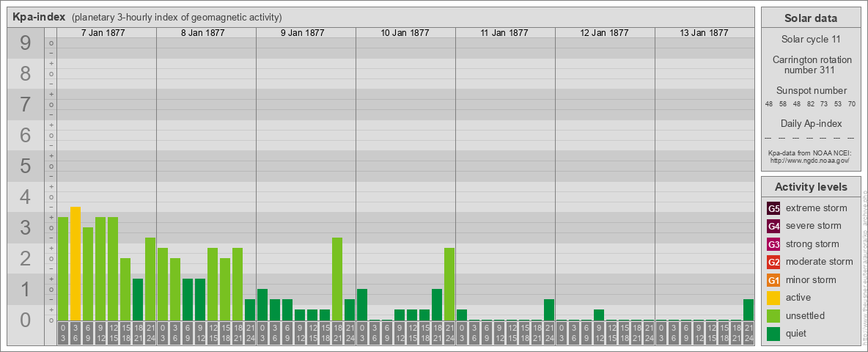Click the quiet legend label
This screenshot has height=352, width=868.
point(798,334)
